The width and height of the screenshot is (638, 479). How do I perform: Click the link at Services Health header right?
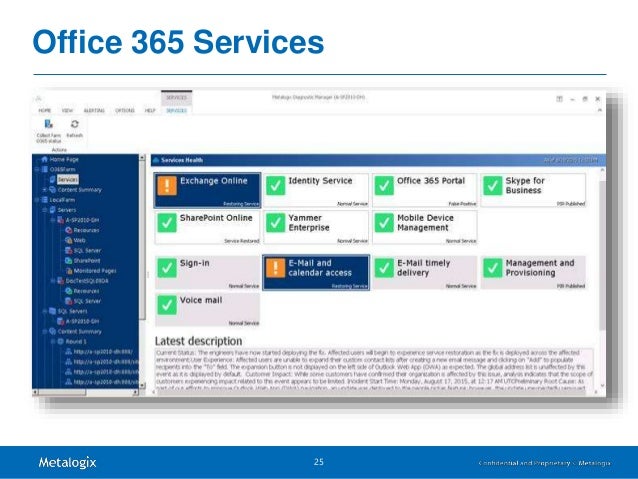(x=570, y=160)
